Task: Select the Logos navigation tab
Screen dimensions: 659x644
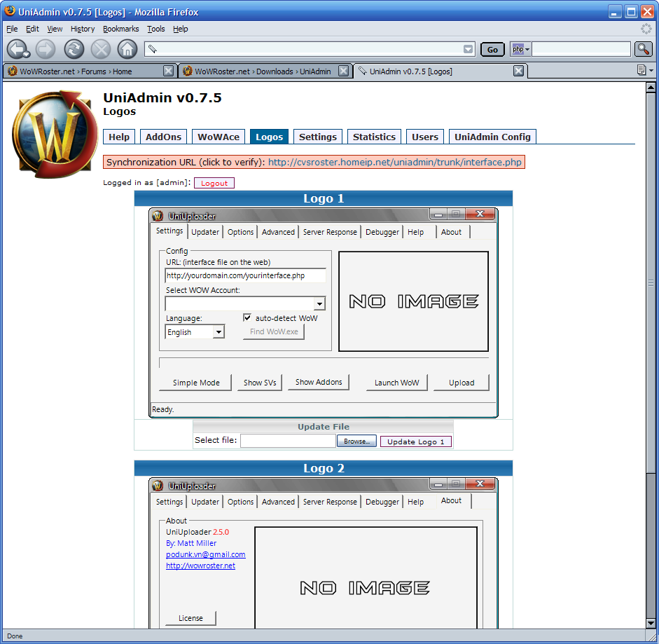Action: 269,137
